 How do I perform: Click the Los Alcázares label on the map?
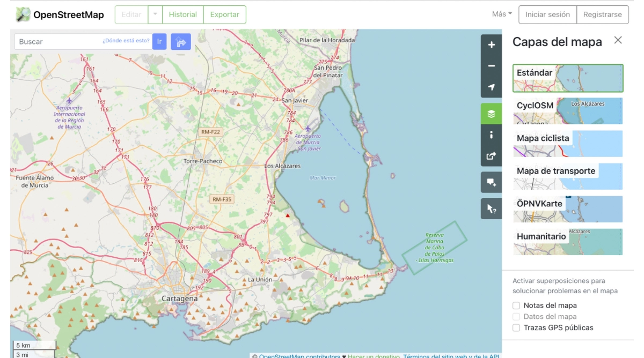click(283, 166)
